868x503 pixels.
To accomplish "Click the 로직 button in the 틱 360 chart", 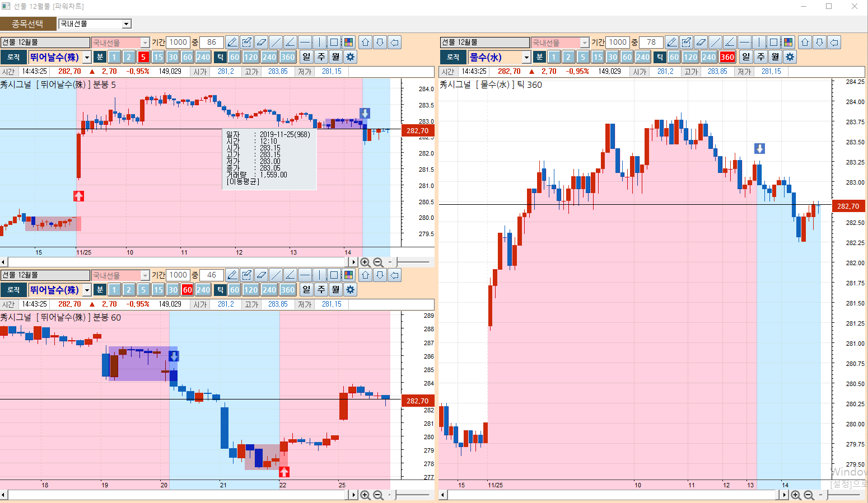I will 453,57.
